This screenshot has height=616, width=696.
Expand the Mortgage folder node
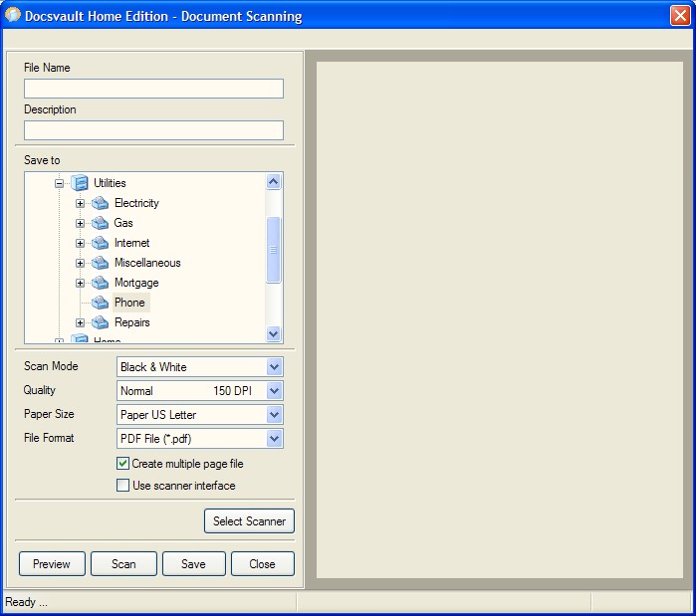80,284
